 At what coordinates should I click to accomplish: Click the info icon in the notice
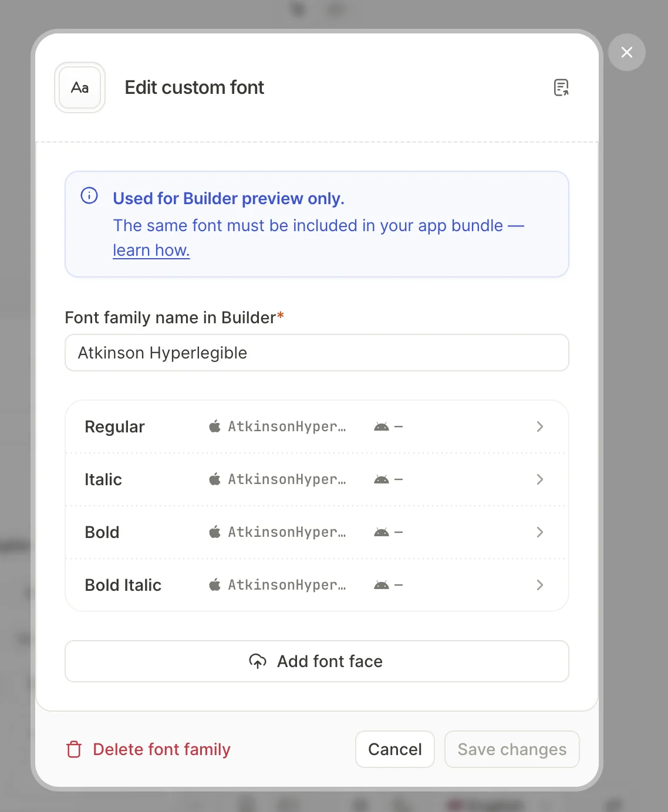(89, 195)
